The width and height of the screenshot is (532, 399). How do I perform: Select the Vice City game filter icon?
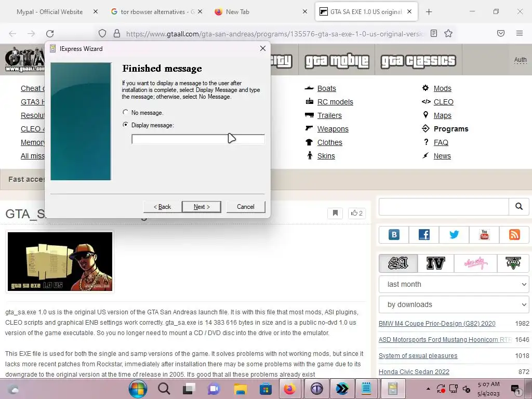pyautogui.click(x=475, y=263)
